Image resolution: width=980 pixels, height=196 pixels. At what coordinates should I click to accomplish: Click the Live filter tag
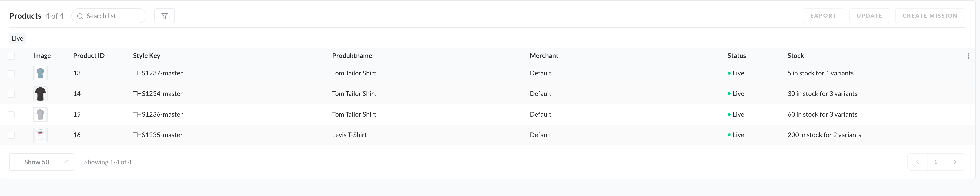pos(18,38)
